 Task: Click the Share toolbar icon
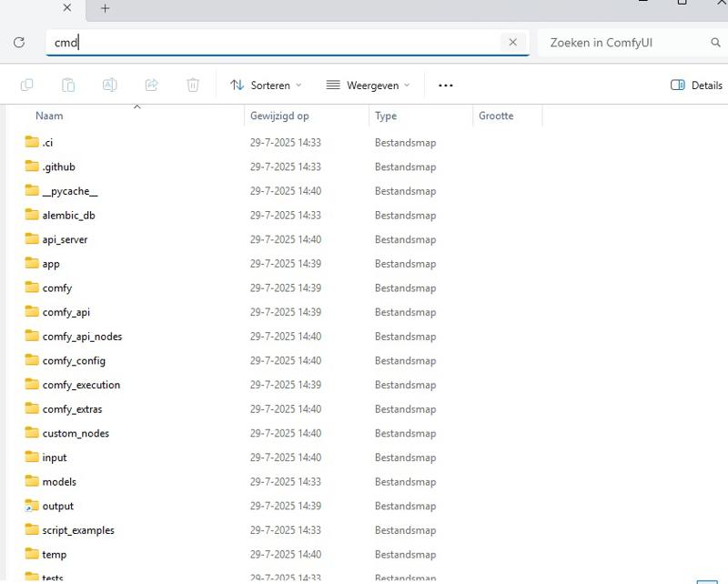coord(151,85)
